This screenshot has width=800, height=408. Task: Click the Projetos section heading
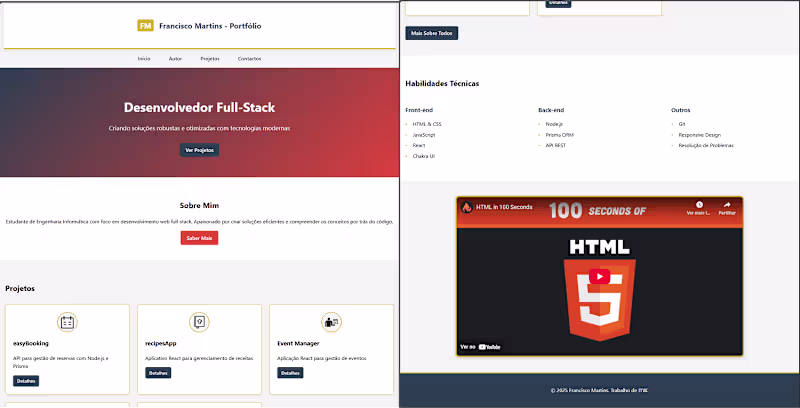pos(20,289)
